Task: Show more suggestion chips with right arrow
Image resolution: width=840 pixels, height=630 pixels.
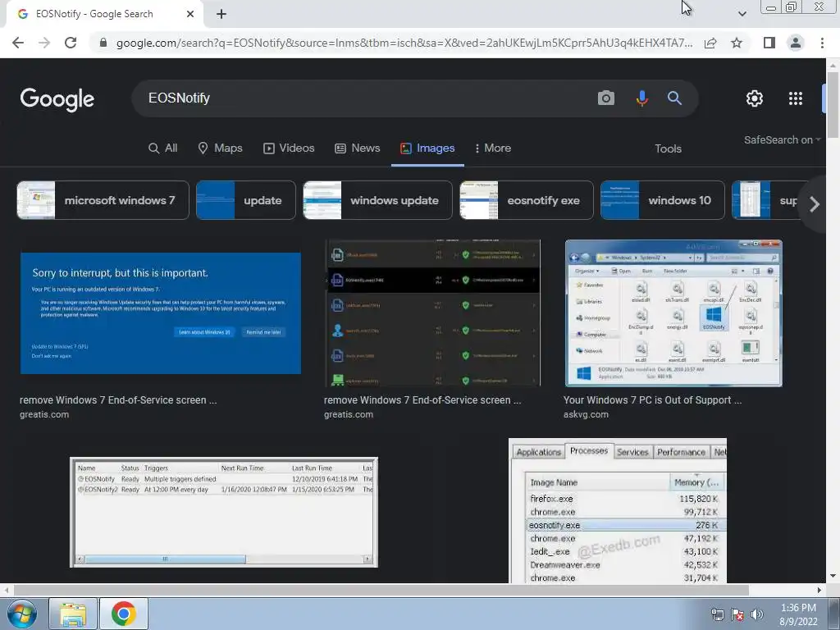Action: coord(815,204)
